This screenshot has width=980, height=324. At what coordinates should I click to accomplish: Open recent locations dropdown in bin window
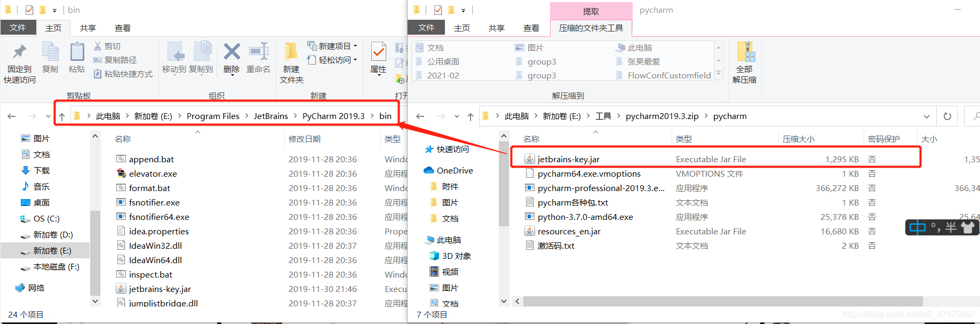coord(48,116)
